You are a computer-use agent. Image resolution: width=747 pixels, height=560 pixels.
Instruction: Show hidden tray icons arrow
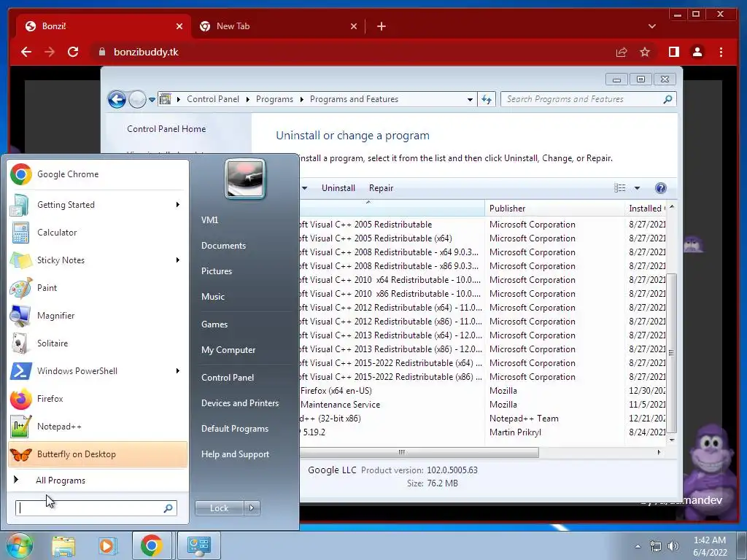coord(638,546)
